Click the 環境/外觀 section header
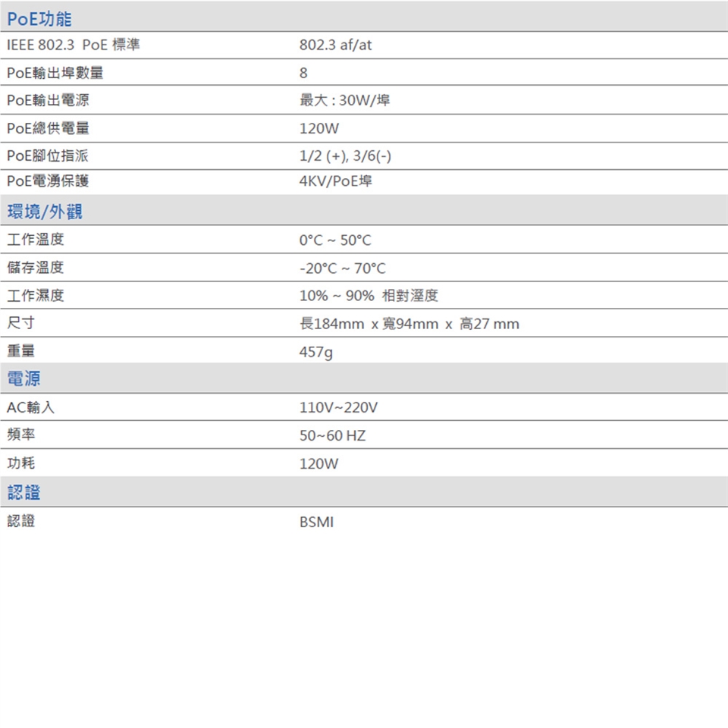Image resolution: width=728 pixels, height=728 pixels. point(45,212)
